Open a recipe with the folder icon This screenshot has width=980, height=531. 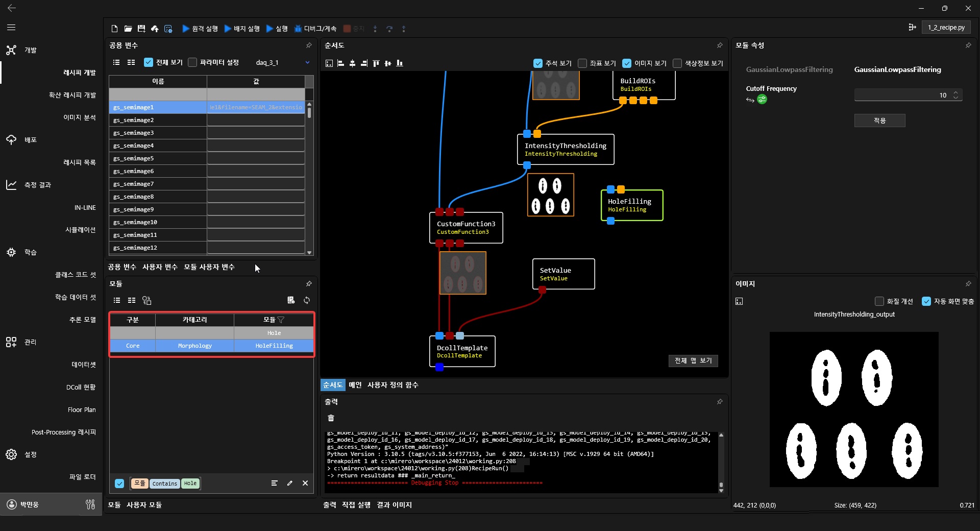click(x=128, y=29)
